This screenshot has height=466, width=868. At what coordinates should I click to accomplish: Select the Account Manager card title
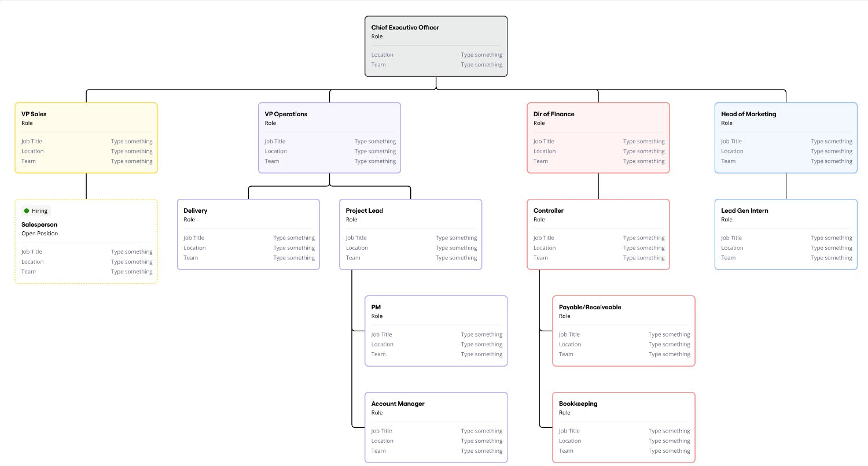(398, 404)
